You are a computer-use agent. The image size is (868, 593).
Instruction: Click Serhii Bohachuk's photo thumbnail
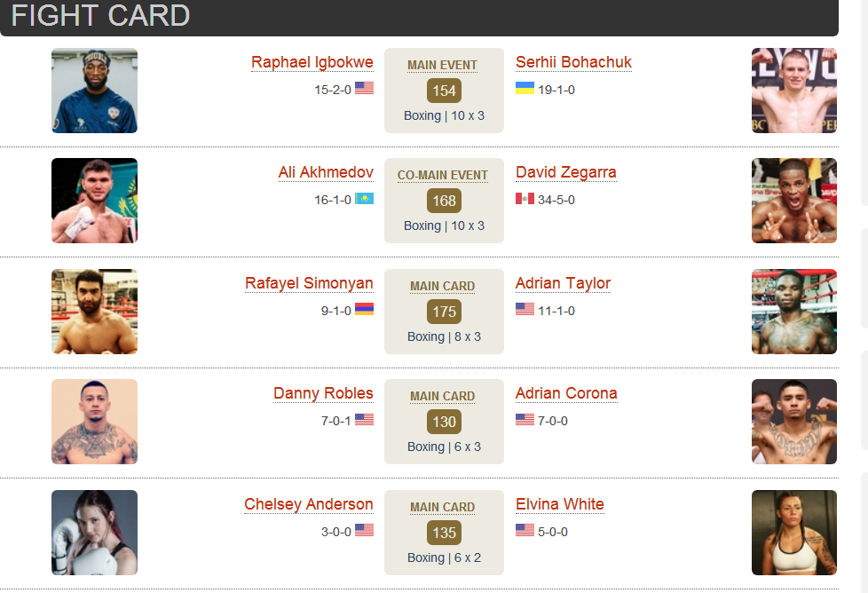pyautogui.click(x=793, y=91)
